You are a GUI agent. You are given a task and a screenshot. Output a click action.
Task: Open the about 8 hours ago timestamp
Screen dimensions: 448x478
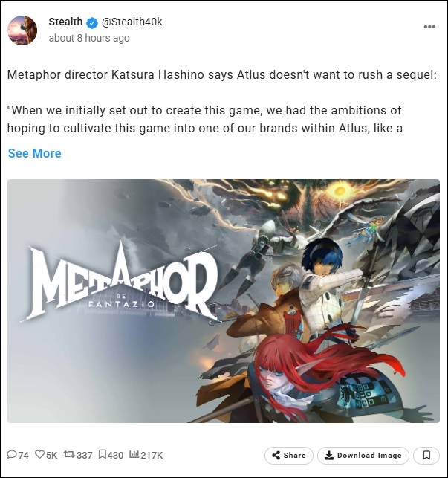89,38
